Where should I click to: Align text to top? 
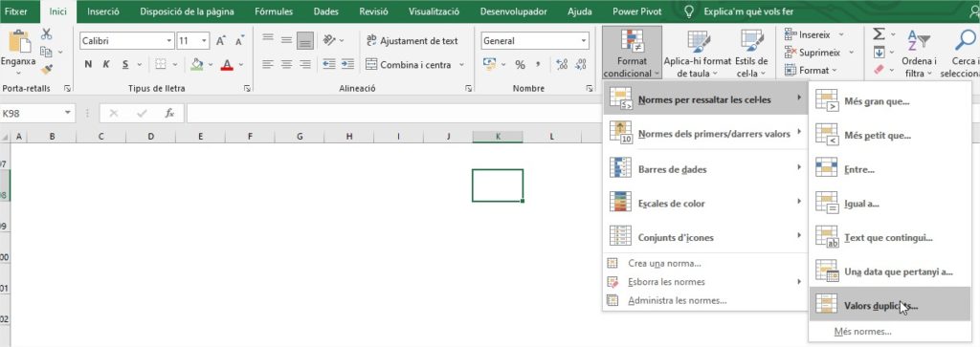(x=268, y=38)
